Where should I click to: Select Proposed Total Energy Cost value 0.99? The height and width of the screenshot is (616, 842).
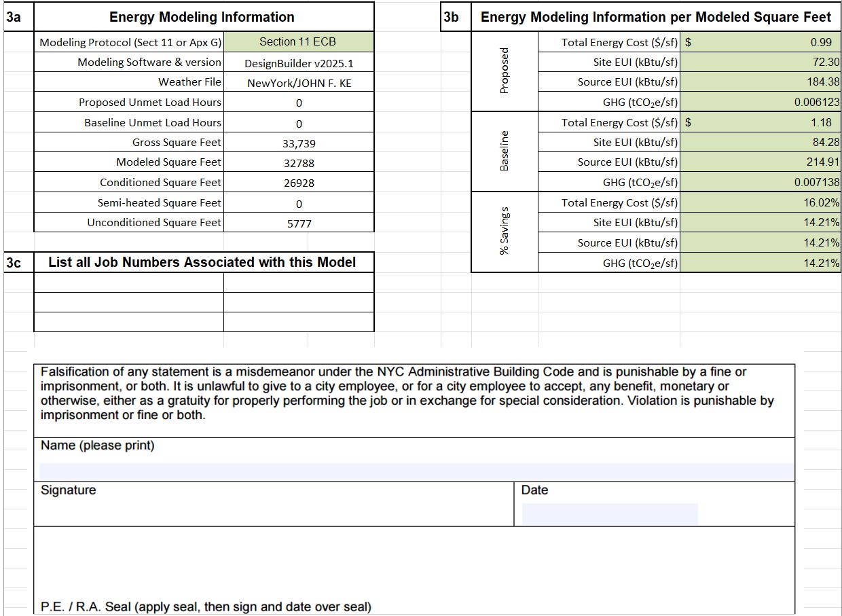[761, 42]
